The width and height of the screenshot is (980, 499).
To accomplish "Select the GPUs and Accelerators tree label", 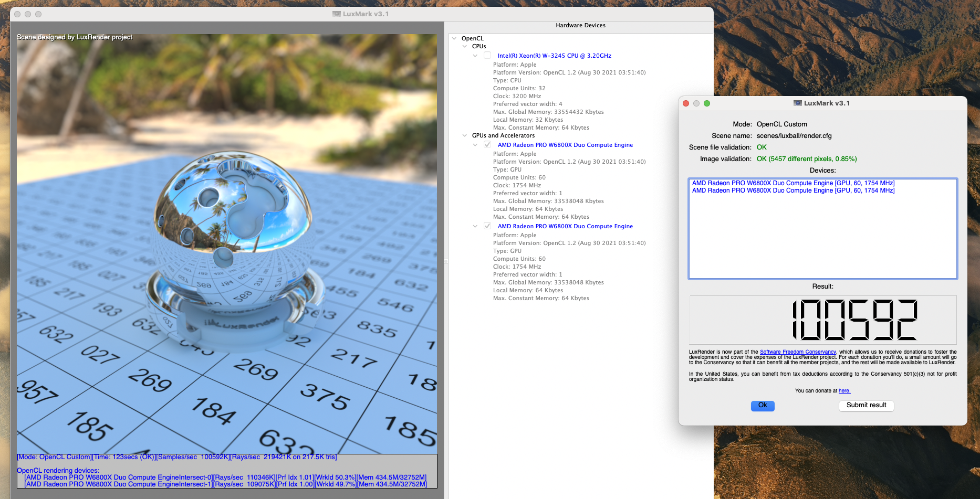I will 503,135.
